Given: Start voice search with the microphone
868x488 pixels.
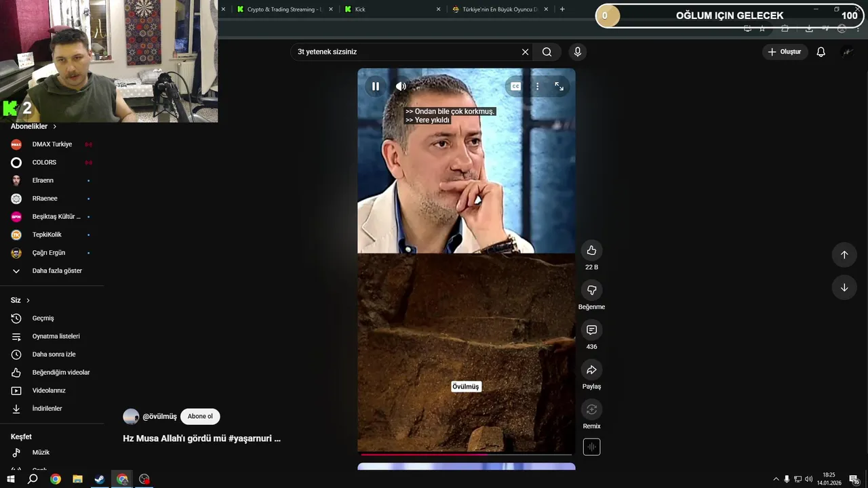Looking at the screenshot, I should click(x=577, y=52).
